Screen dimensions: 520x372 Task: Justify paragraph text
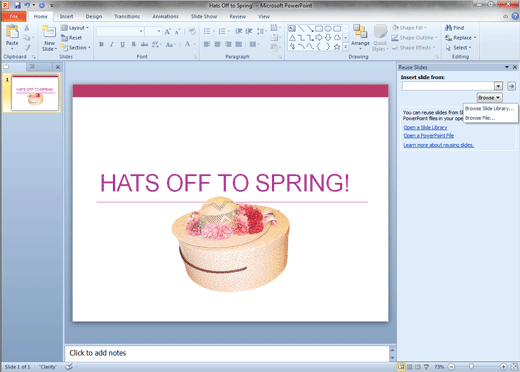pos(239,44)
